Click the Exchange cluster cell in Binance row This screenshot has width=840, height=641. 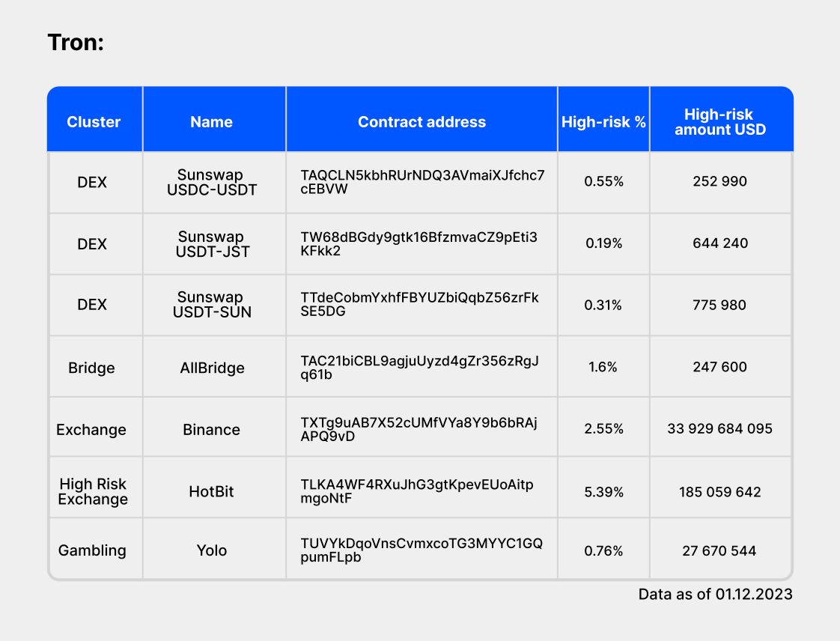(91, 429)
